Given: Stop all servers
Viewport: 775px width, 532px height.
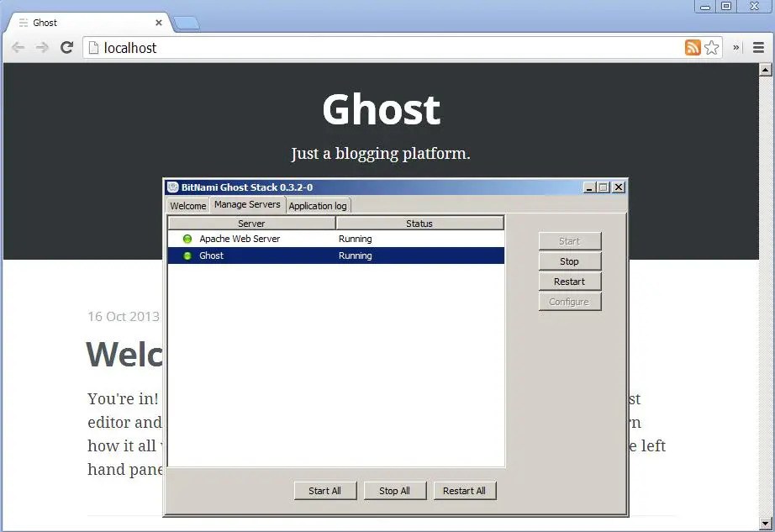Looking at the screenshot, I should (395, 491).
